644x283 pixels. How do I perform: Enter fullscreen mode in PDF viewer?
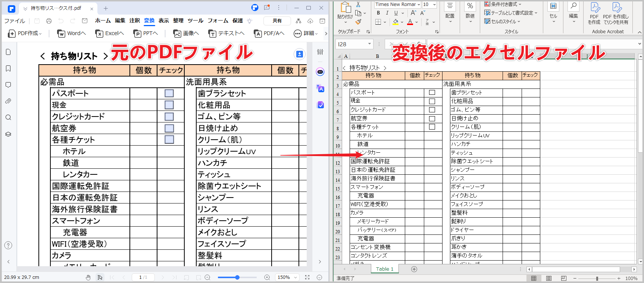pyautogui.click(x=307, y=277)
